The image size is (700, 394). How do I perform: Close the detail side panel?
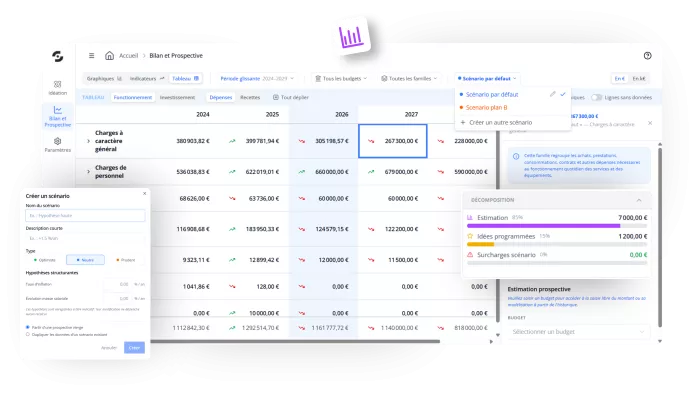click(x=650, y=123)
